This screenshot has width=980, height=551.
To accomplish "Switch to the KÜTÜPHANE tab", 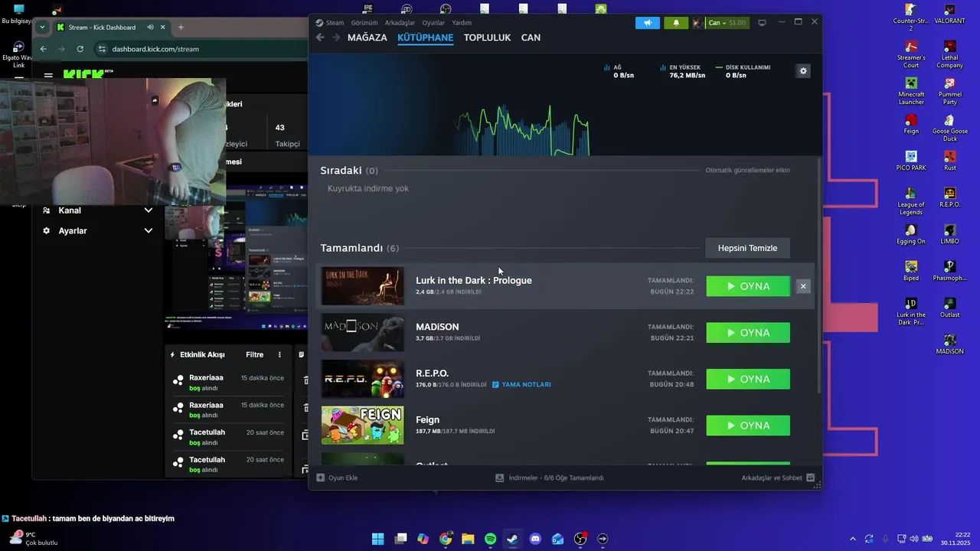I will (x=425, y=37).
